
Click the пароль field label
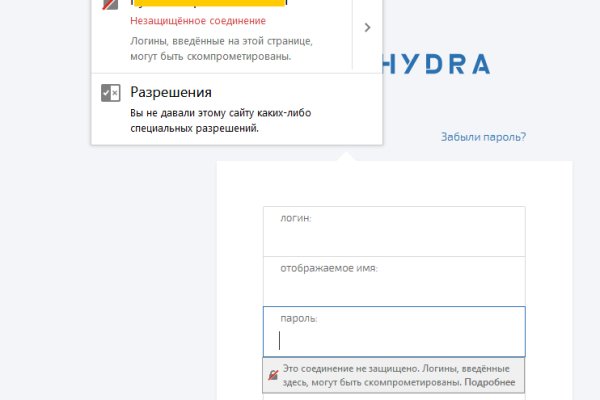[x=299, y=318]
